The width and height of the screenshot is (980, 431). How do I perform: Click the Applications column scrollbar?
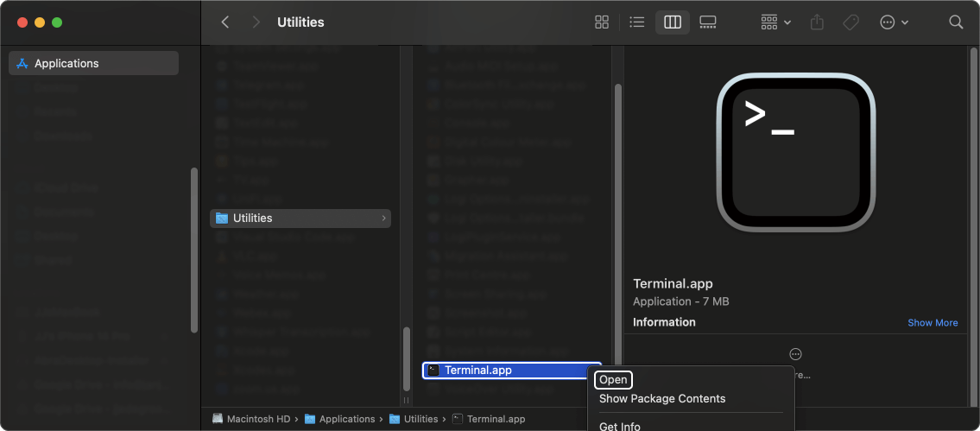(407, 358)
